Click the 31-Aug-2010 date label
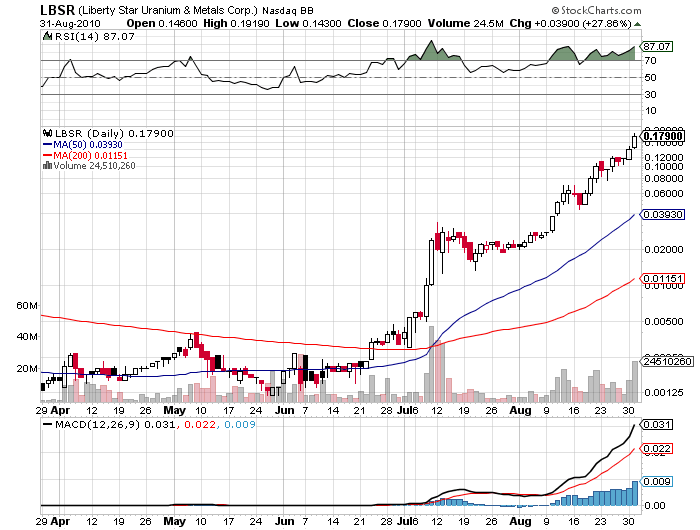The image size is (700, 530). click(70, 23)
